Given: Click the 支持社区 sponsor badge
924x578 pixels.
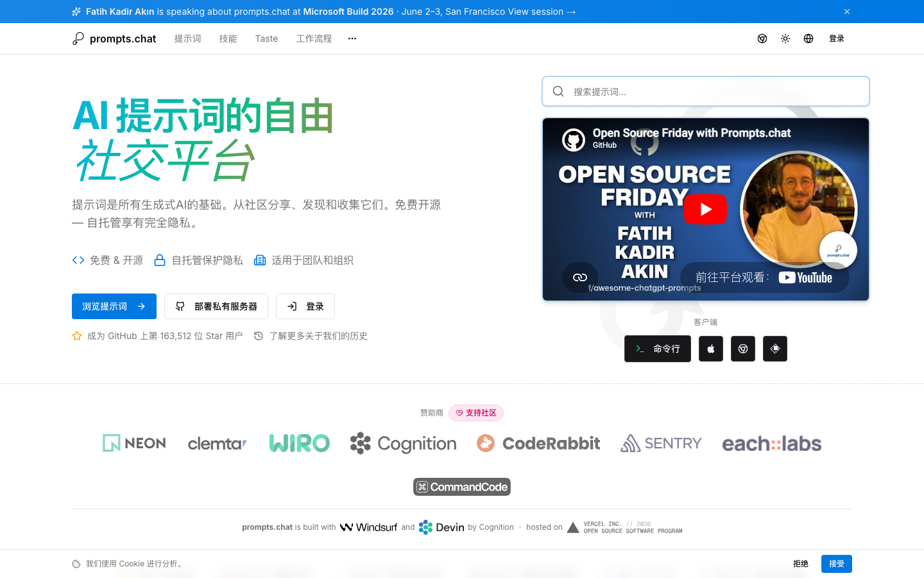Looking at the screenshot, I should (x=476, y=413).
